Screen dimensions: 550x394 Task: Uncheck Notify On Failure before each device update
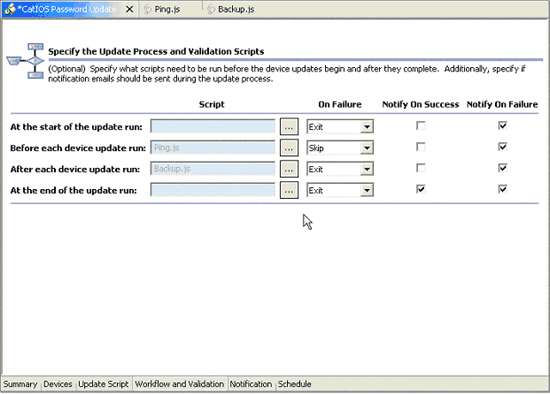503,147
